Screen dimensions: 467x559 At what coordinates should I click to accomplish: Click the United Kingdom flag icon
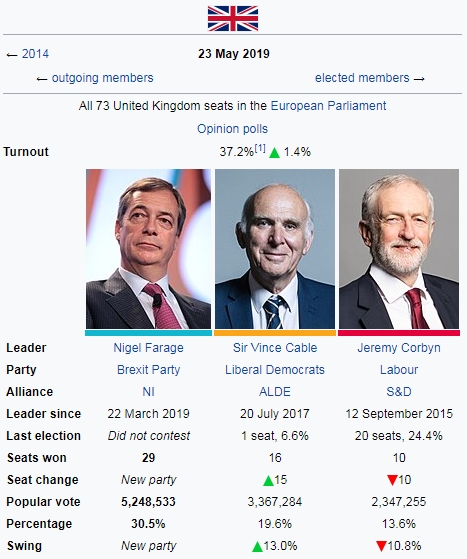[x=233, y=19]
